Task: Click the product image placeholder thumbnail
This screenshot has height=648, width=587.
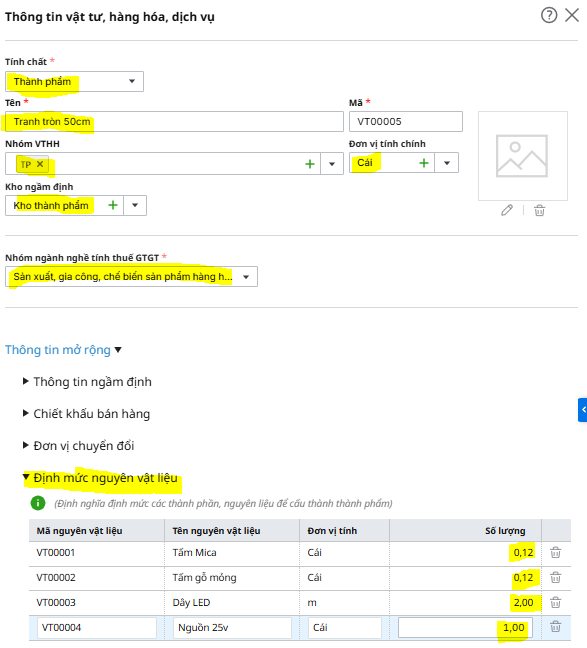Action: click(523, 156)
